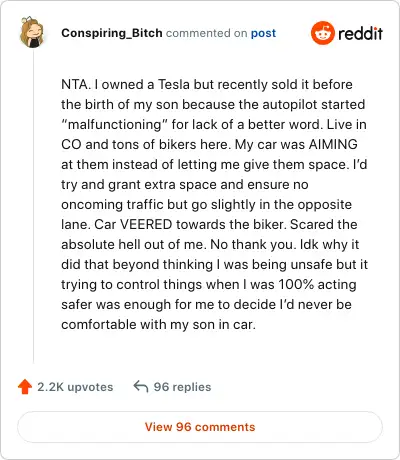This screenshot has height=460, width=400.
Task: Click the 2.2K upvotes count
Action: 75,387
